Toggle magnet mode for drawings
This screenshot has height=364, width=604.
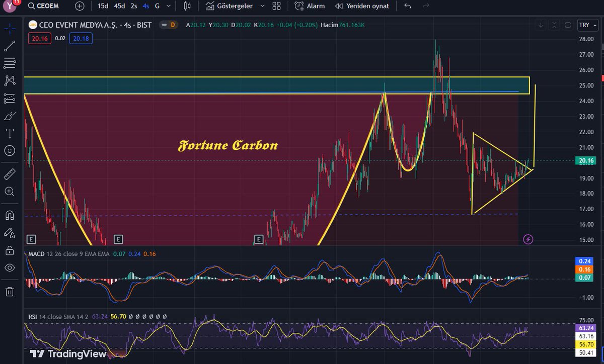(x=10, y=215)
